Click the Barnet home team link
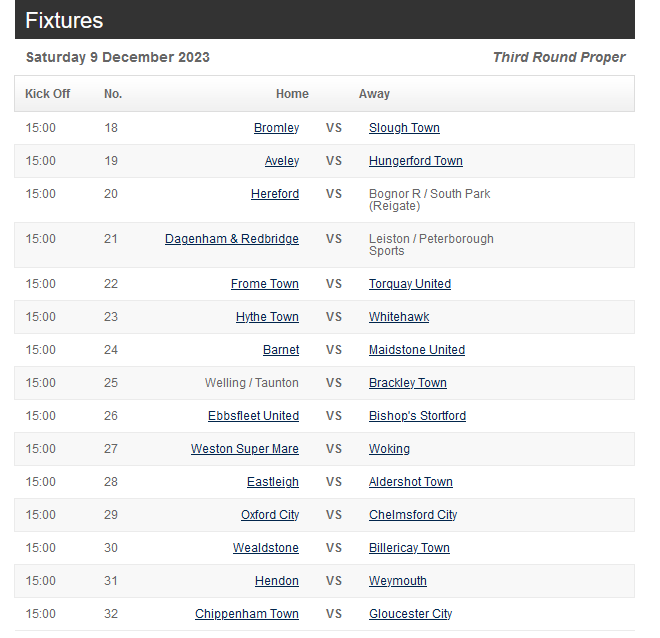This screenshot has width=660, height=638. (x=281, y=350)
